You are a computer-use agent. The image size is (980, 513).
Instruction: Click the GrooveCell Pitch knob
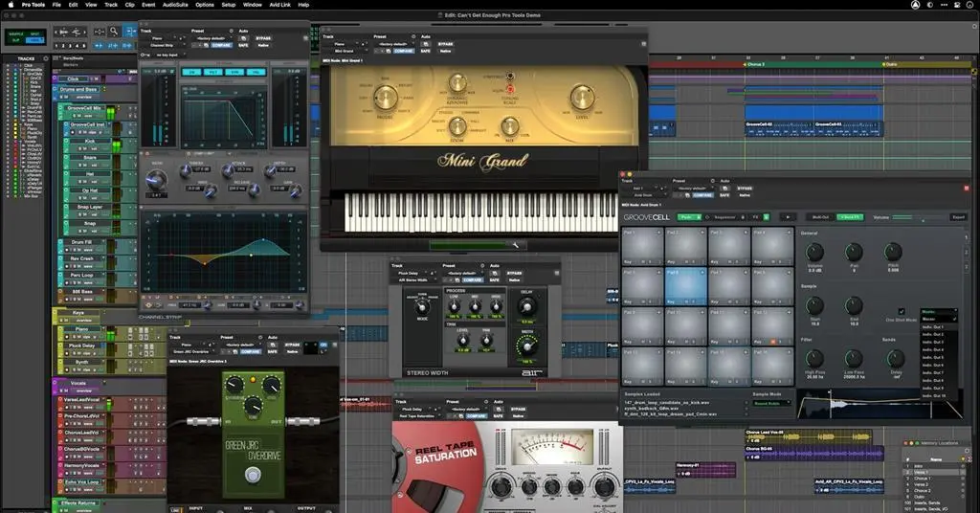(893, 252)
